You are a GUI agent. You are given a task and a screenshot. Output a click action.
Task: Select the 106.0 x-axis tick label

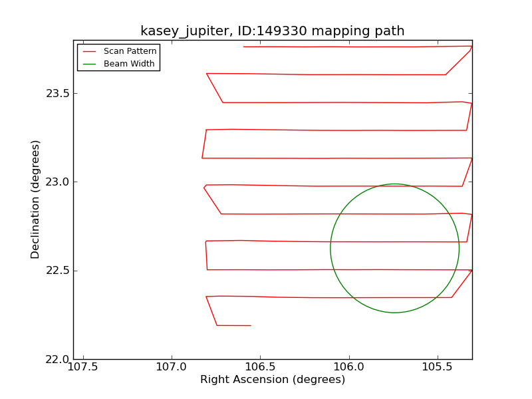(x=348, y=366)
